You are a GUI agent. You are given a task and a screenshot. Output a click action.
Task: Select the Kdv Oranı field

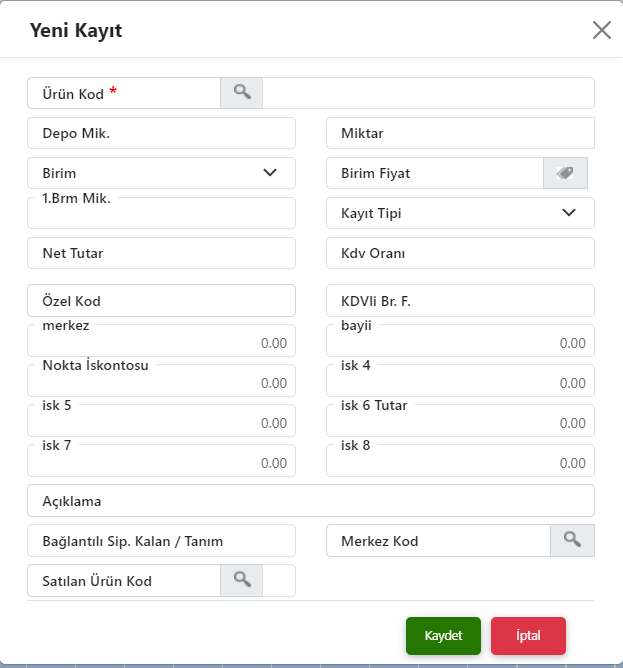coord(460,253)
